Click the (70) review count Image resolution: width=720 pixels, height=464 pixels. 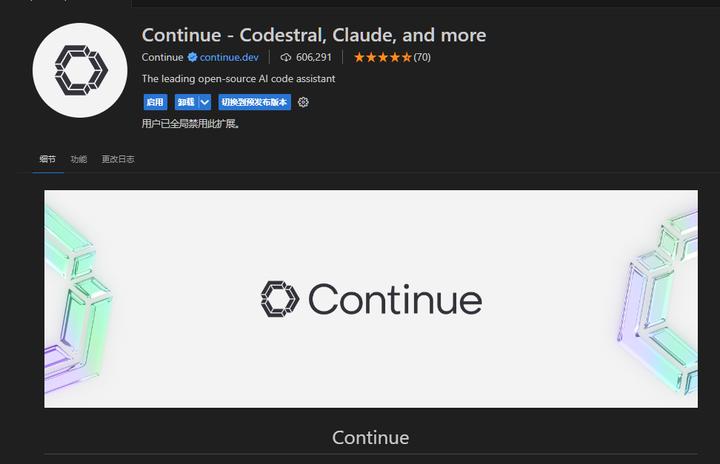click(x=421, y=57)
